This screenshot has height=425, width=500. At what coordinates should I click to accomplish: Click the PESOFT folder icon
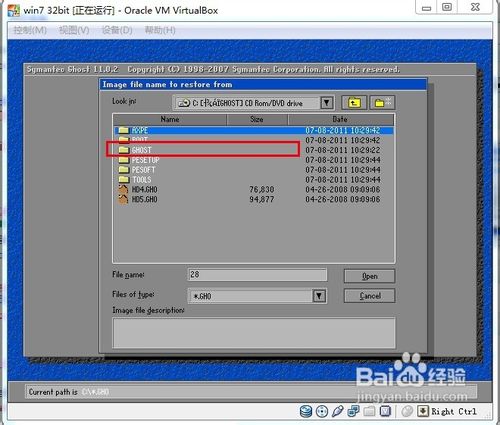(124, 170)
